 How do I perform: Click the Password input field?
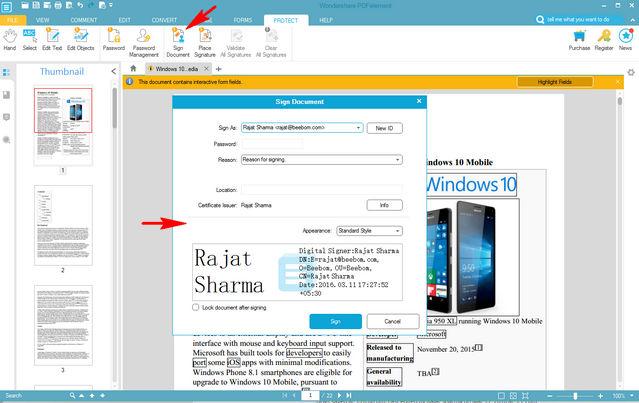point(272,144)
